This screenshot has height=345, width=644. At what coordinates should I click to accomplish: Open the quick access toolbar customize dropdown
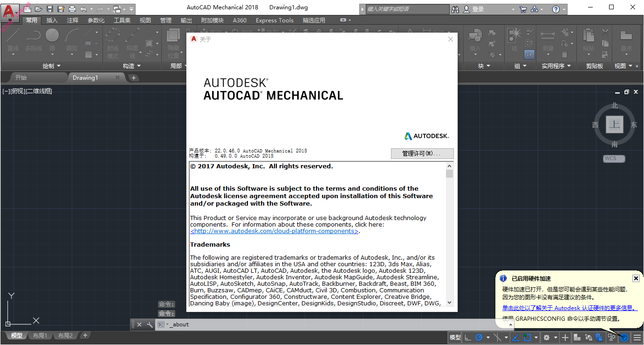pyautogui.click(x=132, y=9)
